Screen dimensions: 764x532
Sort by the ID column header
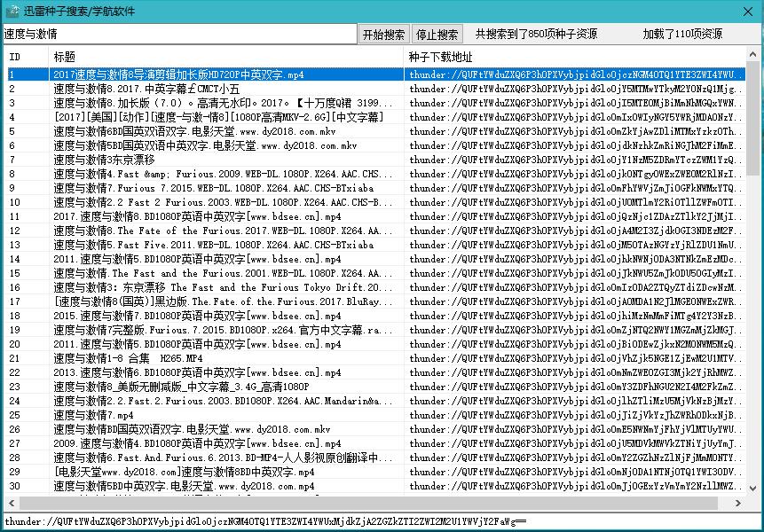point(25,57)
